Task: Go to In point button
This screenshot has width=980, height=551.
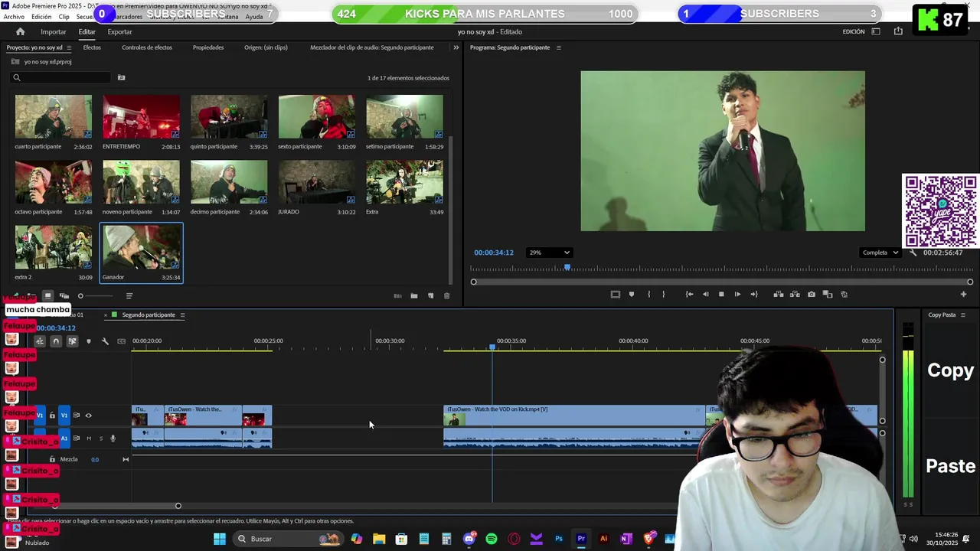Action: 689,294
